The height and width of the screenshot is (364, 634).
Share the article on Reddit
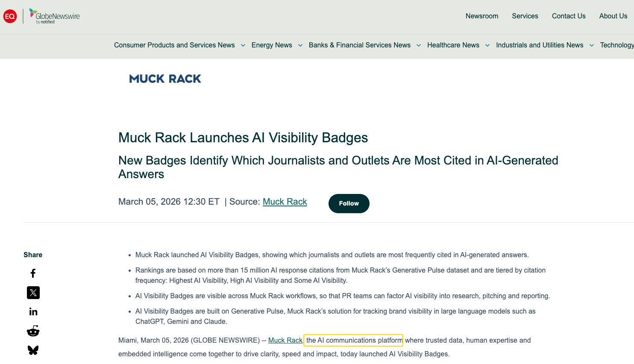click(x=33, y=331)
